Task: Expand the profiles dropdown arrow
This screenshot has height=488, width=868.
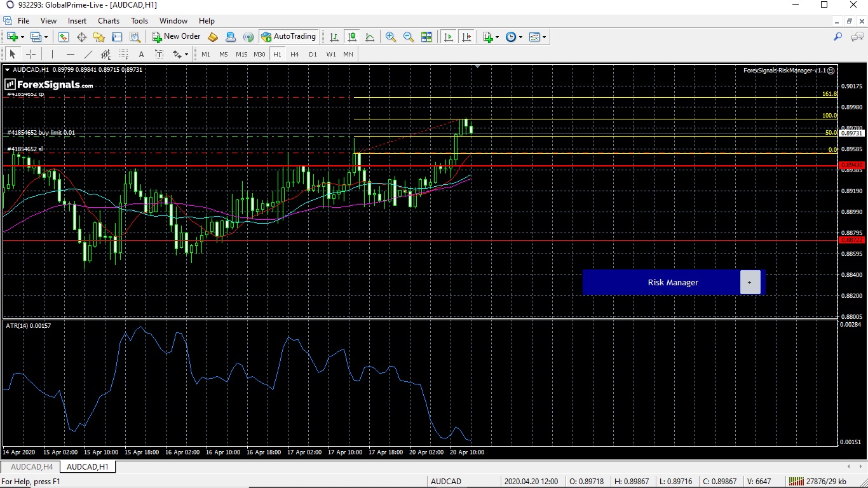Action: tap(46, 37)
